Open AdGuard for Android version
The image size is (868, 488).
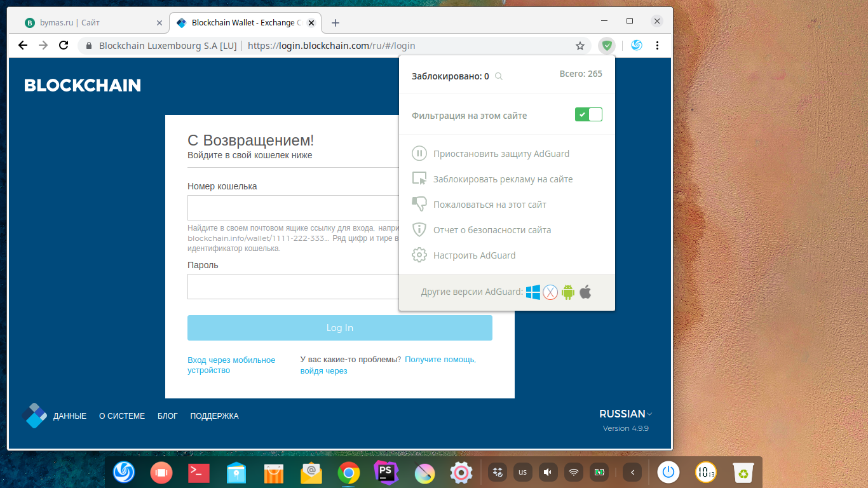pyautogui.click(x=568, y=292)
